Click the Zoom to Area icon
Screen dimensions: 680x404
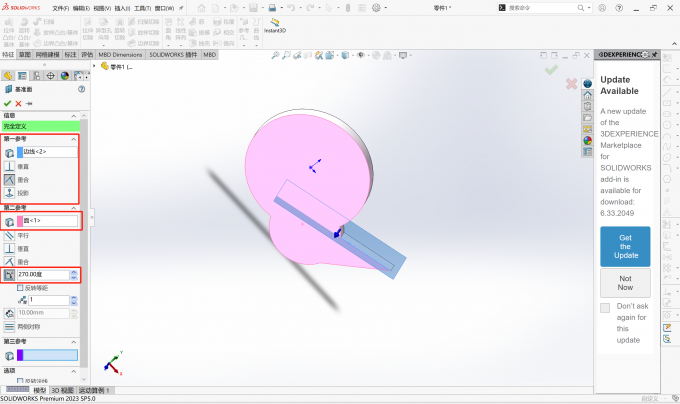click(x=286, y=55)
